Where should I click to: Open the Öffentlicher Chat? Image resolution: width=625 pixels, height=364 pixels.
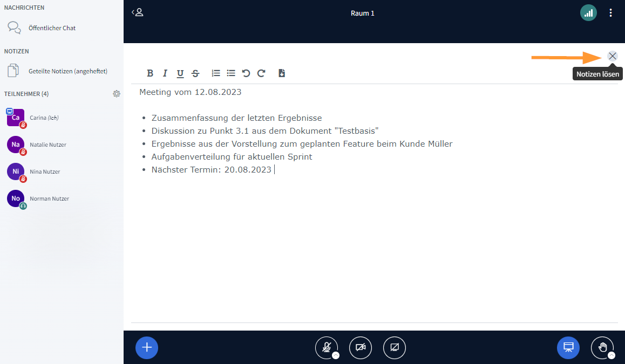pyautogui.click(x=52, y=28)
